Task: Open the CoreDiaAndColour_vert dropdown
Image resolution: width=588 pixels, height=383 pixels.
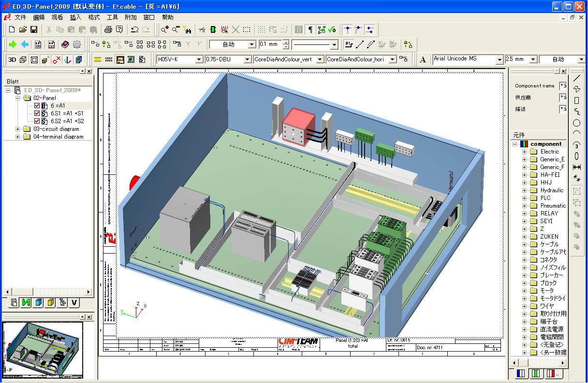Action: coord(321,59)
